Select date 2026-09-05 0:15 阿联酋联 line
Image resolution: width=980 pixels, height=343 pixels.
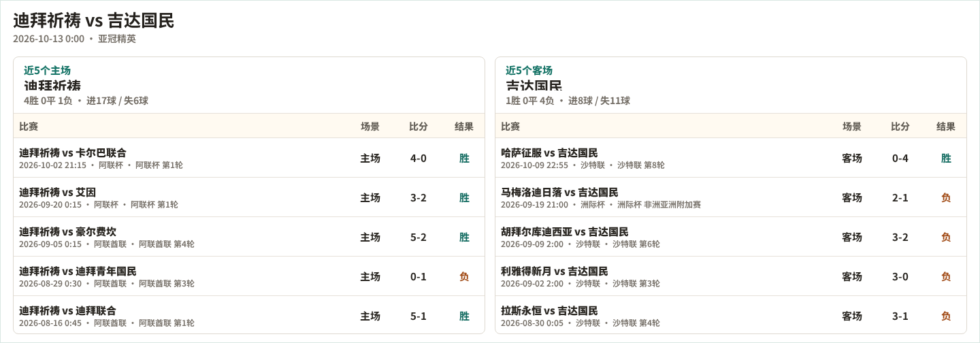[107, 244]
